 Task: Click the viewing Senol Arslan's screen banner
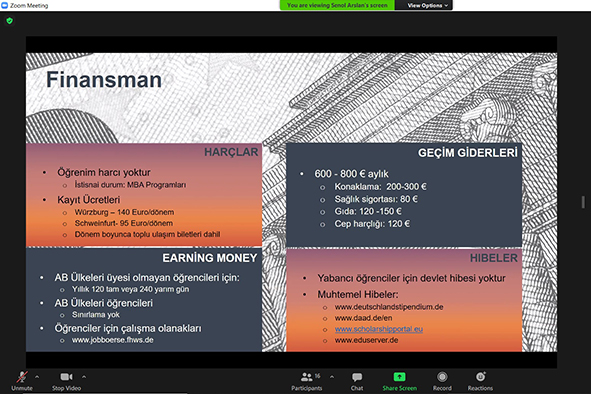point(337,5)
